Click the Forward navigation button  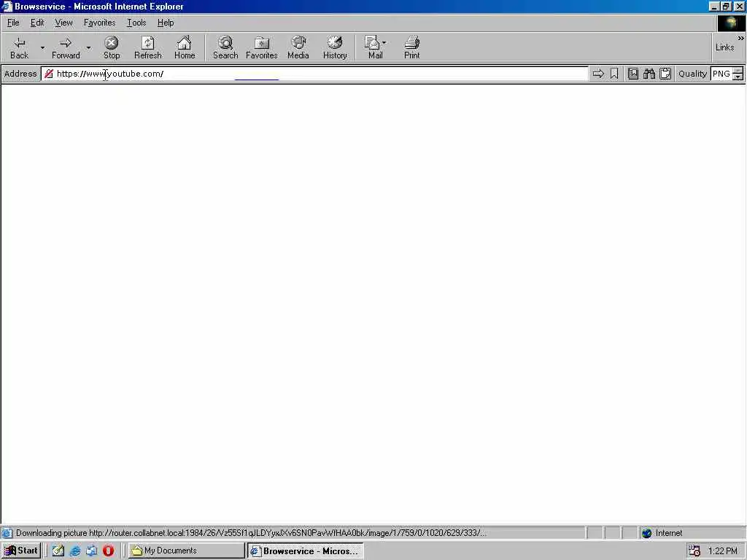[x=66, y=47]
